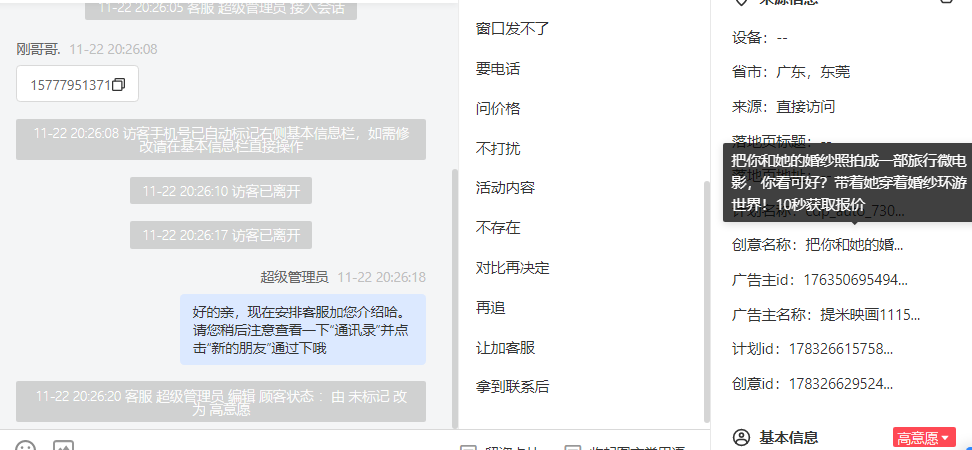The height and width of the screenshot is (450, 972).
Task: Click the chat history vertical scrollbar
Action: point(454,298)
